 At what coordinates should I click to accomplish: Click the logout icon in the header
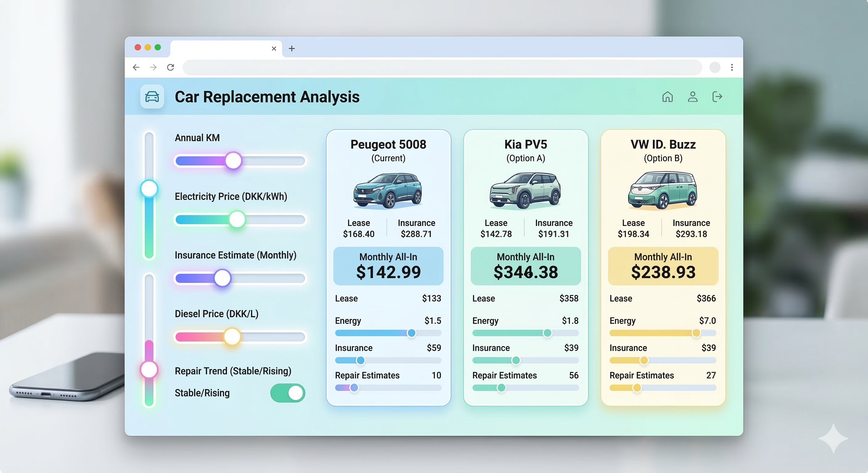click(x=717, y=97)
